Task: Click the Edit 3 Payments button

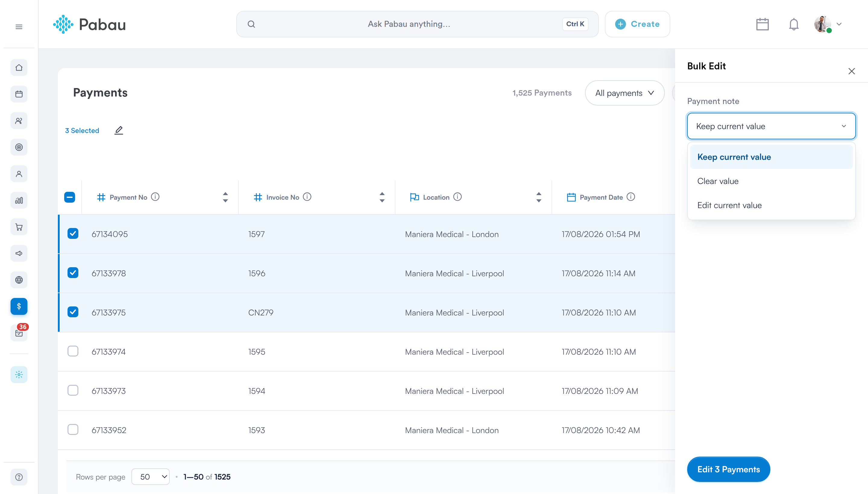Action: pyautogui.click(x=728, y=469)
